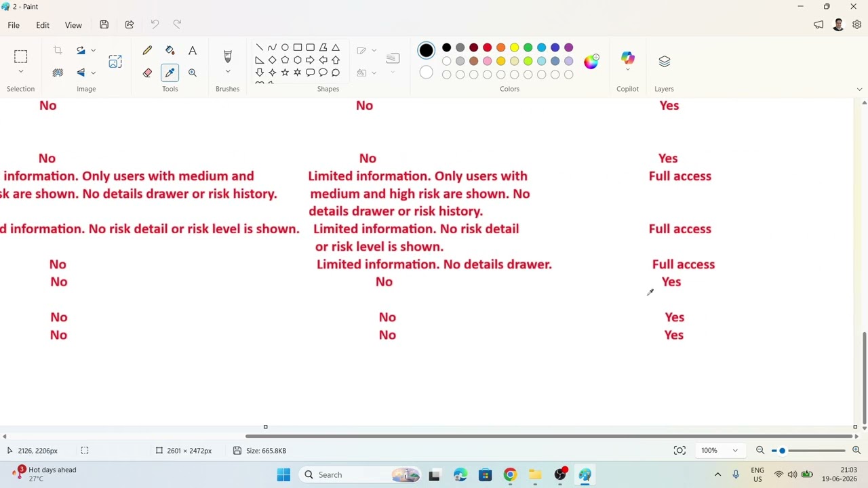The width and height of the screenshot is (868, 488).
Task: Pick the red color swatch
Action: 487,47
